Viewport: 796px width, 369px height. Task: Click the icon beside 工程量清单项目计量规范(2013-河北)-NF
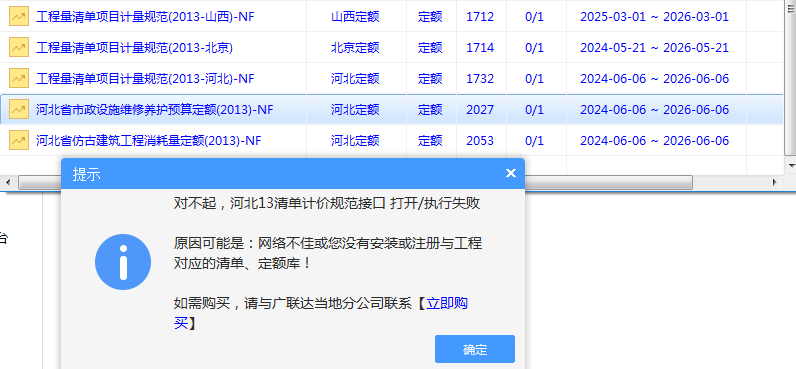pos(19,79)
